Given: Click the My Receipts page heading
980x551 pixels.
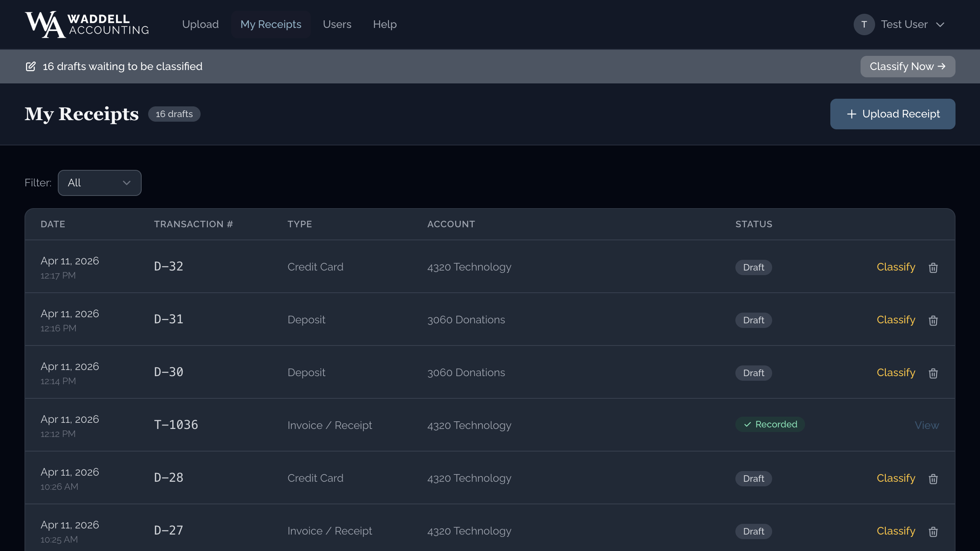Looking at the screenshot, I should pyautogui.click(x=82, y=114).
